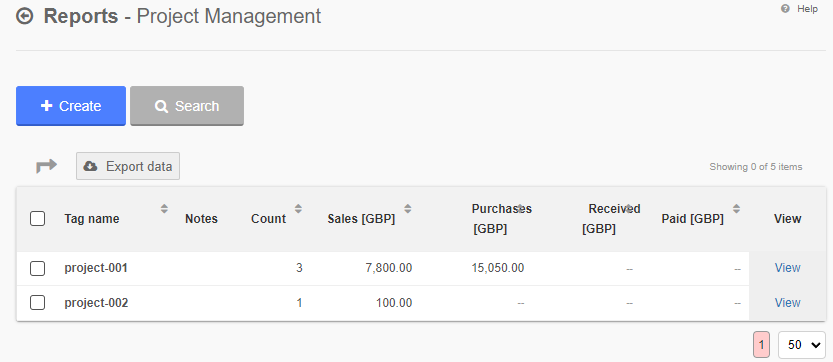Open the 50 items-per-page dropdown

coord(802,345)
